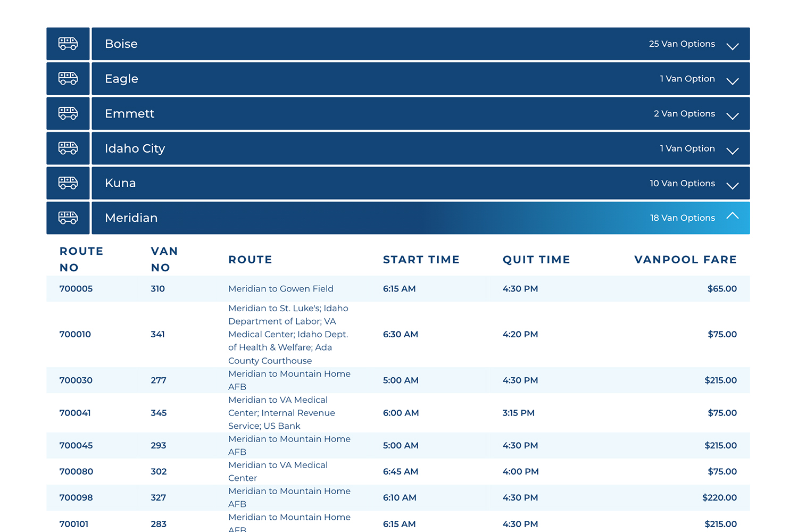Click the ROUTE NO column header
The height and width of the screenshot is (532, 798).
click(x=81, y=259)
